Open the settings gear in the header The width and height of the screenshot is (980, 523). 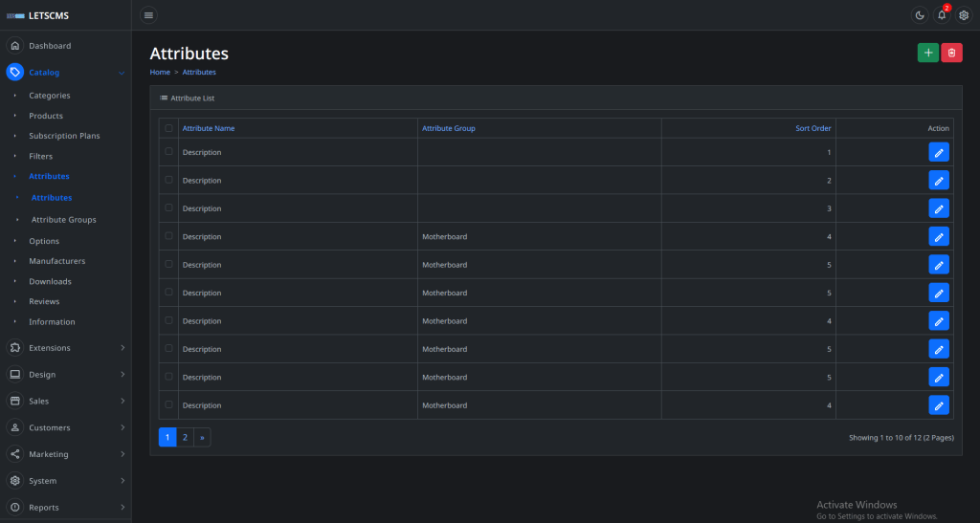click(x=964, y=15)
